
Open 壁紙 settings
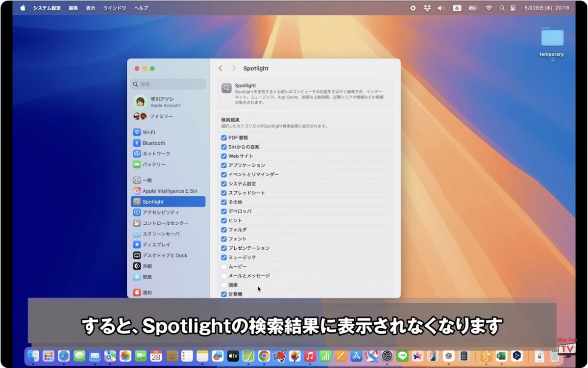click(x=168, y=277)
